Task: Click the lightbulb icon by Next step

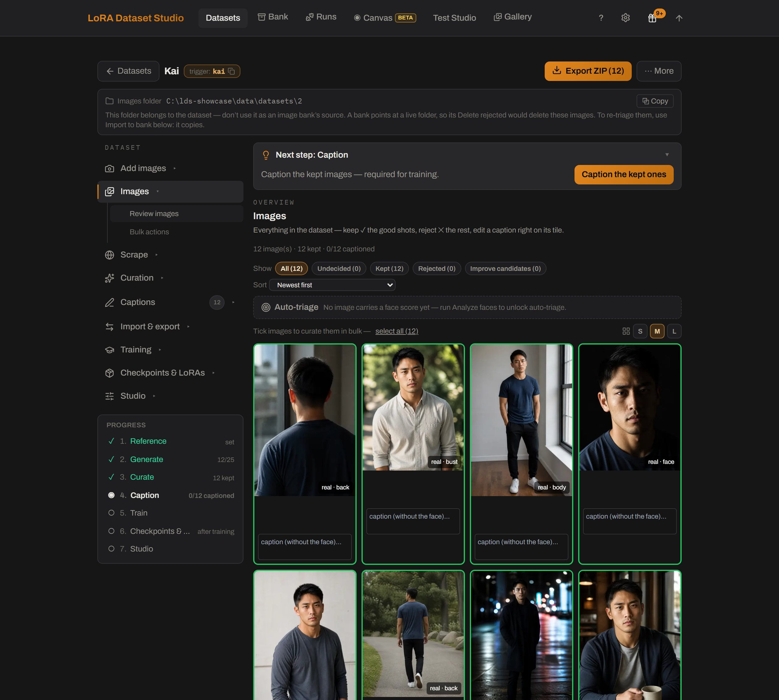Action: coord(266,155)
